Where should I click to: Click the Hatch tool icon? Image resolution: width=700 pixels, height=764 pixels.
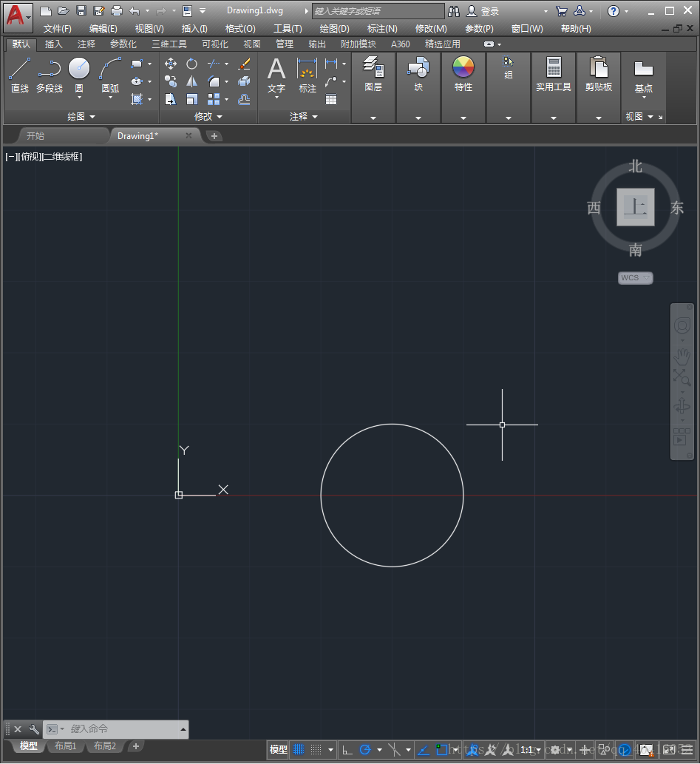[x=137, y=99]
